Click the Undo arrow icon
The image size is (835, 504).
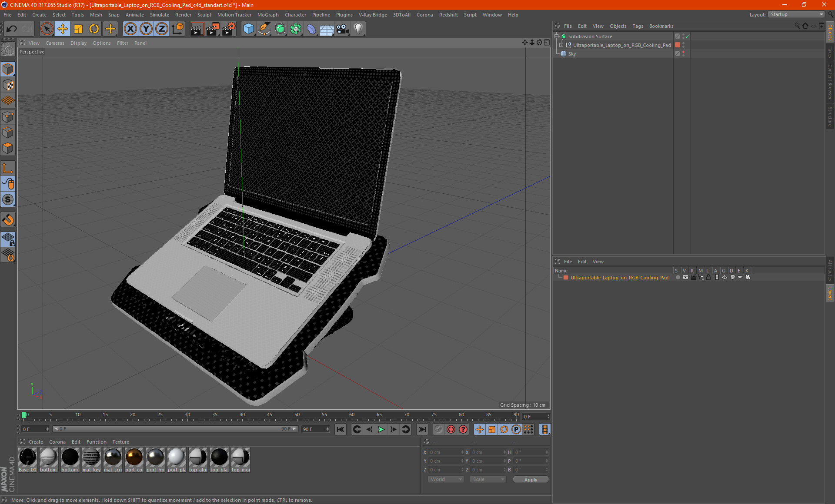12,29
